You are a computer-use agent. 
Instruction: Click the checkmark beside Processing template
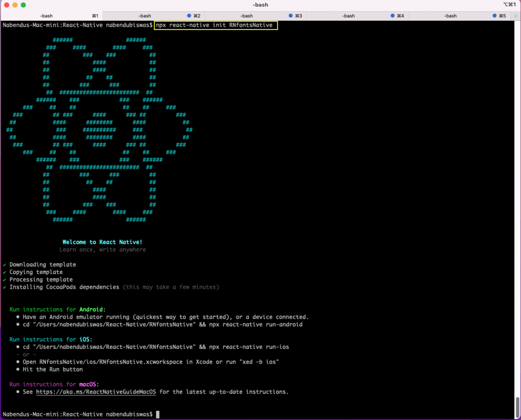click(x=4, y=279)
